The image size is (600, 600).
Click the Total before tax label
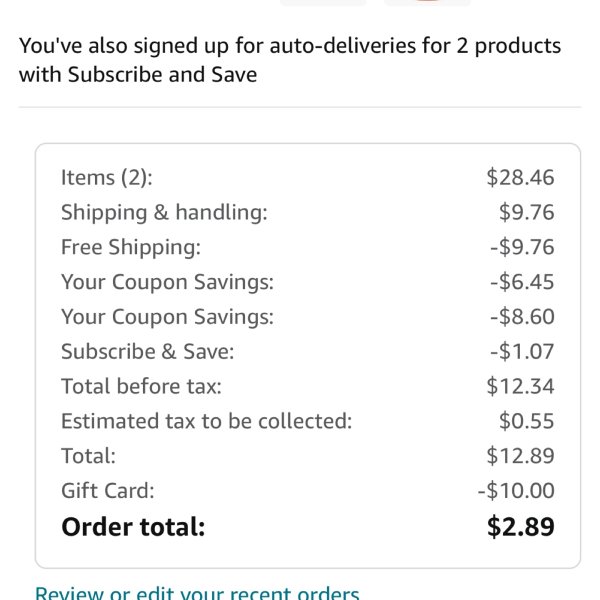pos(141,386)
